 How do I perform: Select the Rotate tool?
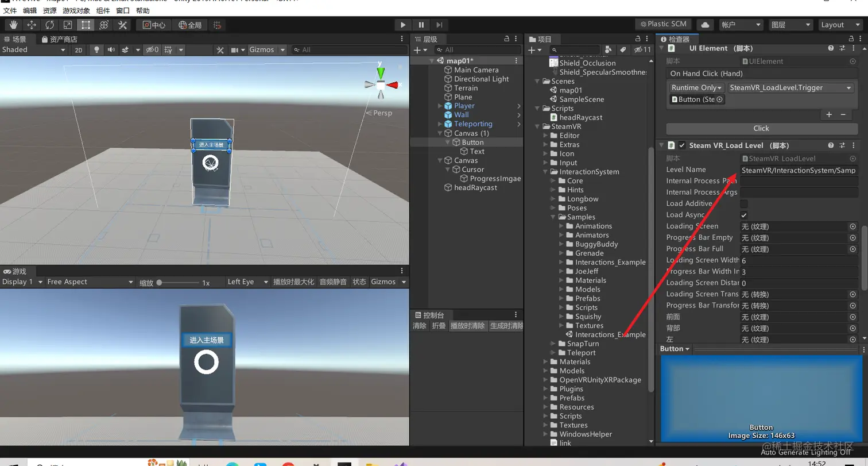(50, 25)
